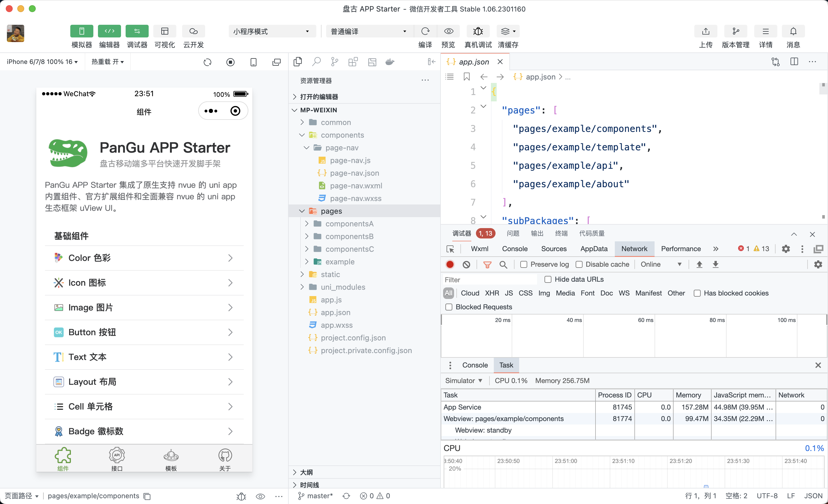The width and height of the screenshot is (828, 504).
Task: Click the detach simulator window icon
Action: coord(277,62)
